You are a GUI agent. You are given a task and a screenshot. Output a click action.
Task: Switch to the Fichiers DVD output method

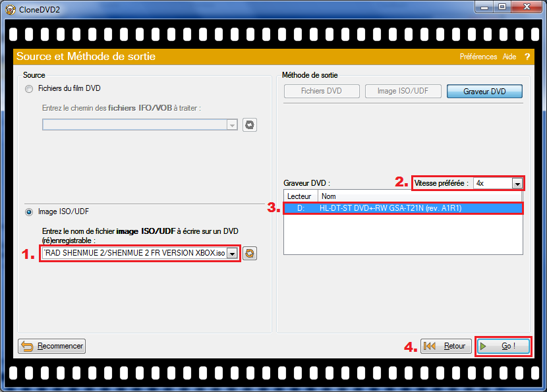(322, 91)
